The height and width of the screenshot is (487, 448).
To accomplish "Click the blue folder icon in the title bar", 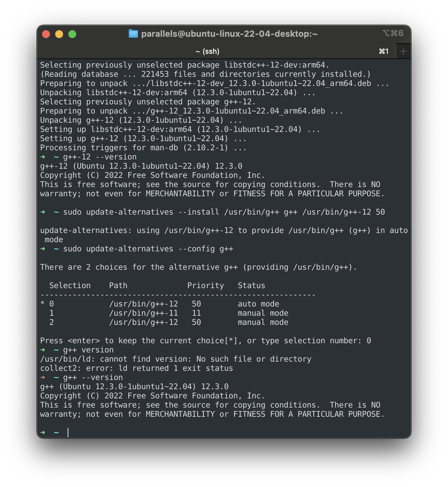I will (133, 33).
